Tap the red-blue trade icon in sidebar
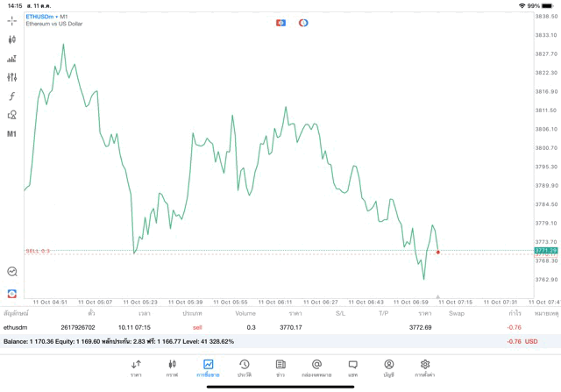561x392 pixels. pyautogui.click(x=12, y=293)
